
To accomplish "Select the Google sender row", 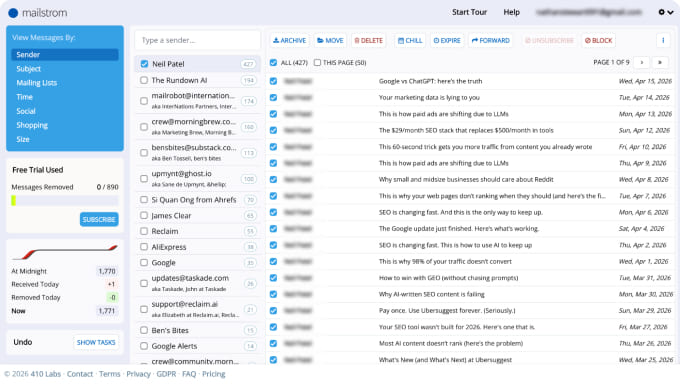I will click(197, 263).
